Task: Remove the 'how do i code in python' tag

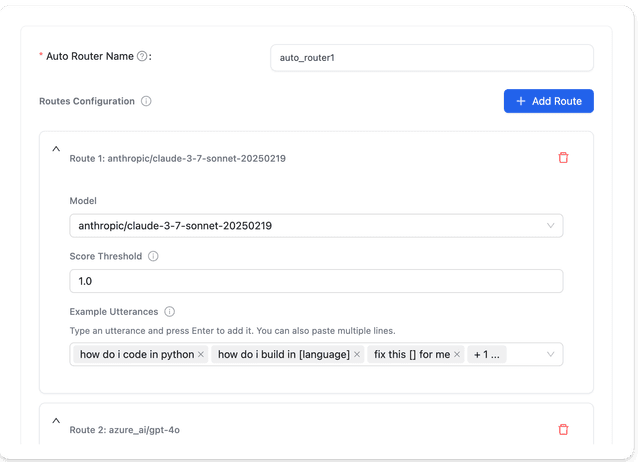Action: pos(201,354)
